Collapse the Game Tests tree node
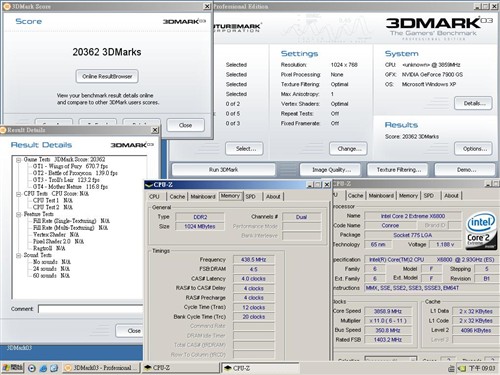The height and width of the screenshot is (375, 500). [18, 160]
